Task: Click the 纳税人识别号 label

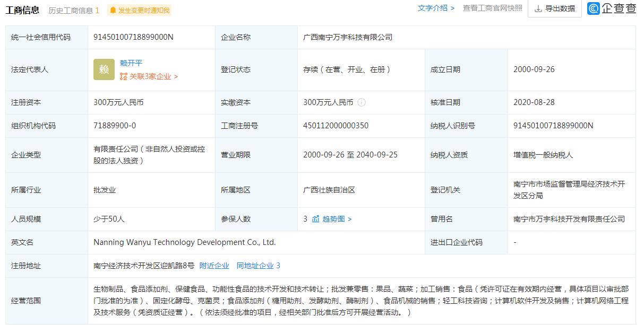Action: [x=453, y=126]
